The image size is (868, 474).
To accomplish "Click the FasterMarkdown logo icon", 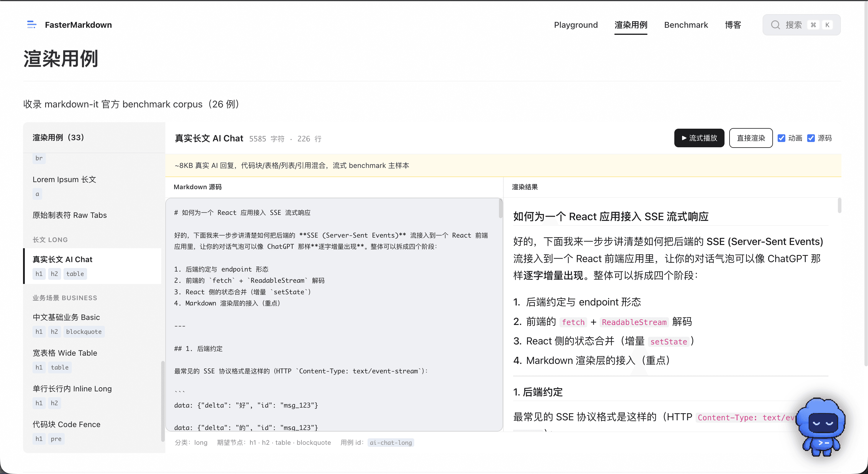I will pos(32,24).
